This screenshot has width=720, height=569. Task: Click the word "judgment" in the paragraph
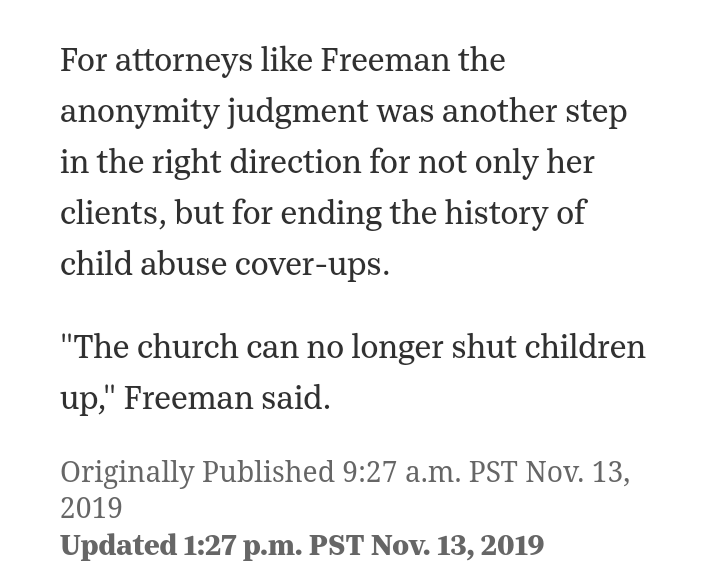click(298, 113)
